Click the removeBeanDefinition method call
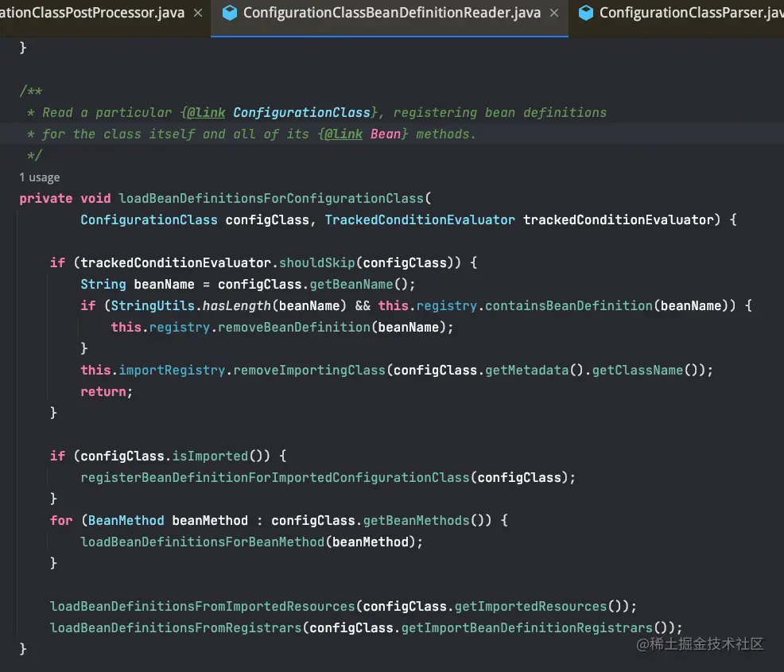This screenshot has height=672, width=784. pos(294,328)
